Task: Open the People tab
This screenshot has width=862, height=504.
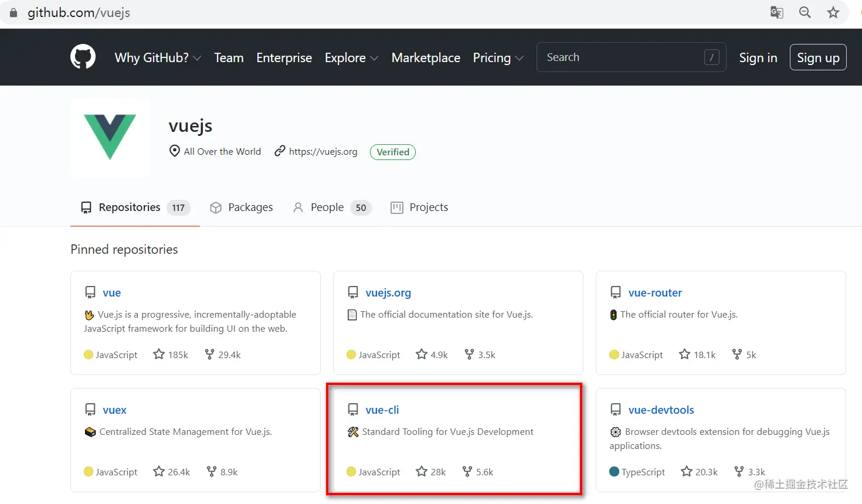Action: tap(332, 207)
